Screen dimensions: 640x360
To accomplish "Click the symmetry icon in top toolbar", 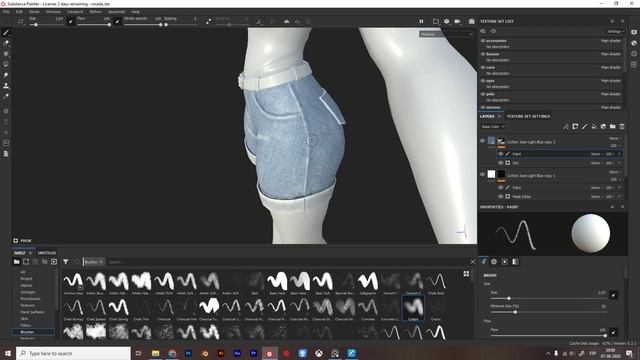I will click(287, 21).
